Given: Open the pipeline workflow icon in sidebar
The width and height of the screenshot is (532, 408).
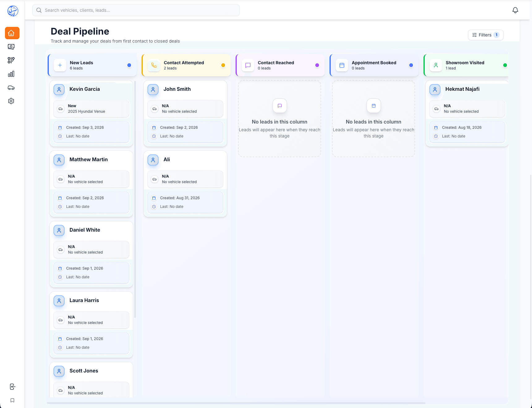Looking at the screenshot, I should point(11,60).
